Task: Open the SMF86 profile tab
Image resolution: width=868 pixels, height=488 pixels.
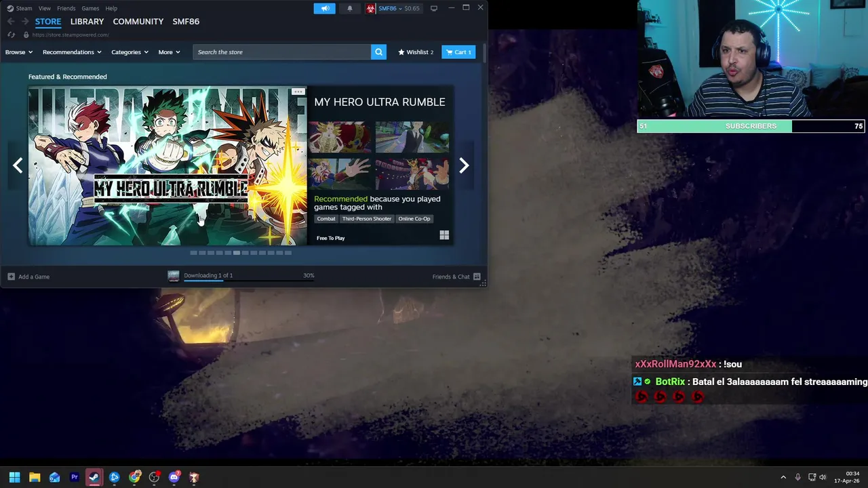Action: click(x=186, y=22)
